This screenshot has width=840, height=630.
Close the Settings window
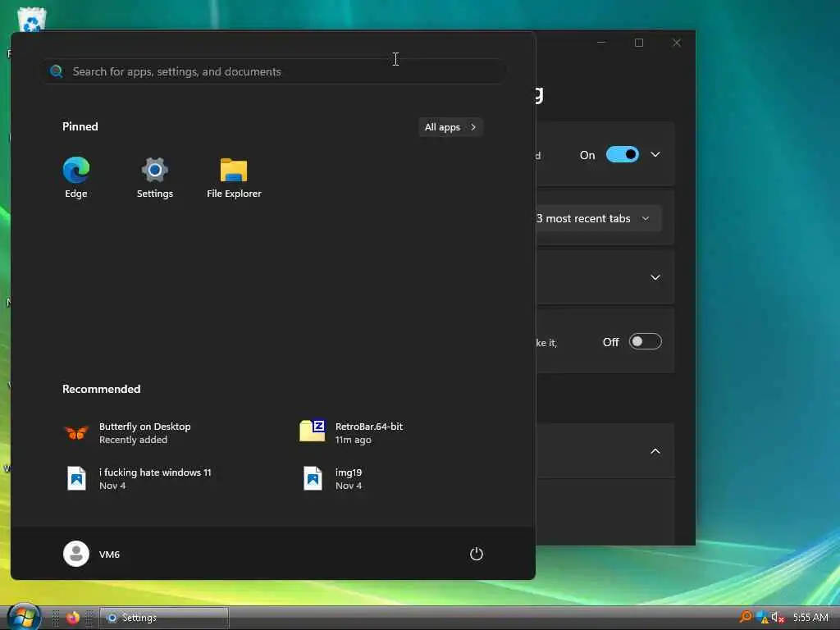[x=677, y=43]
